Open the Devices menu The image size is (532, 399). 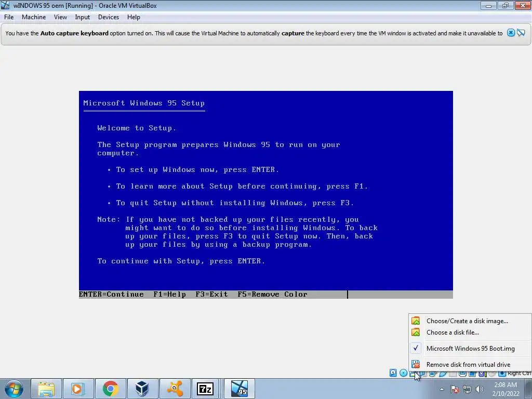point(109,17)
